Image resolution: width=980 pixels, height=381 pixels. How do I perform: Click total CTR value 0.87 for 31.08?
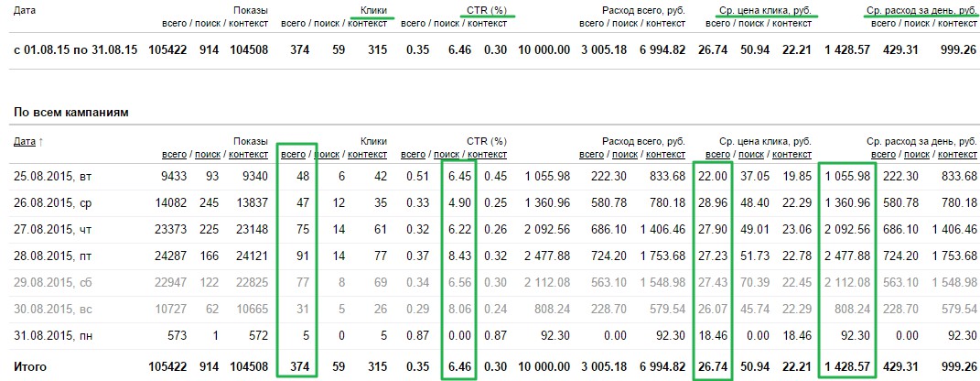click(x=418, y=335)
